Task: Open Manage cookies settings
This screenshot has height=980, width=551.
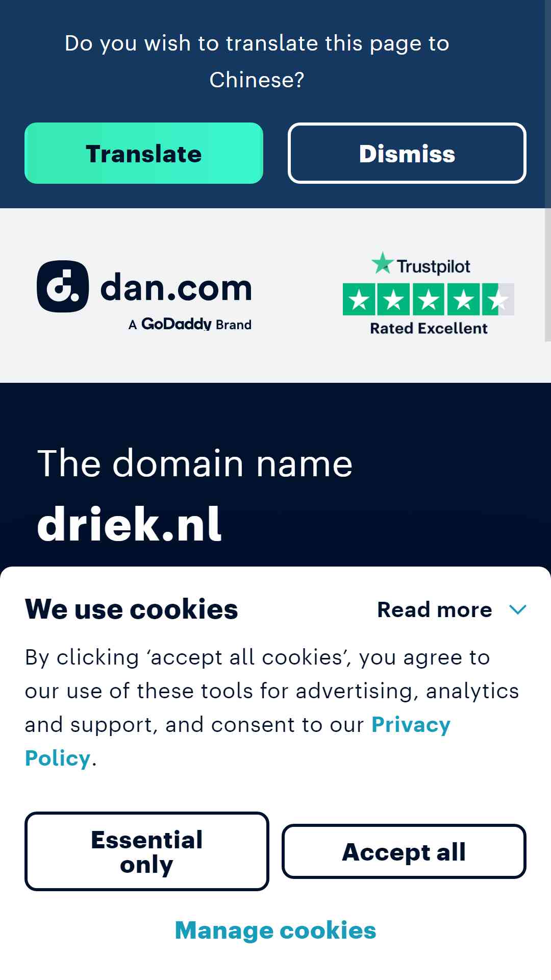Action: click(x=275, y=930)
